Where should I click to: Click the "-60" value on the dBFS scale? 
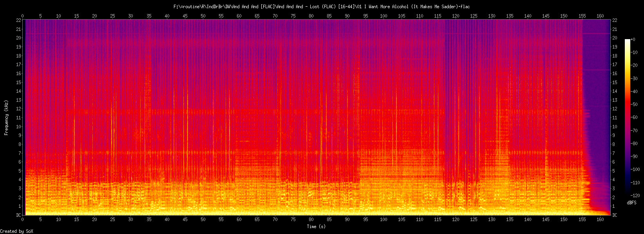tap(634, 117)
